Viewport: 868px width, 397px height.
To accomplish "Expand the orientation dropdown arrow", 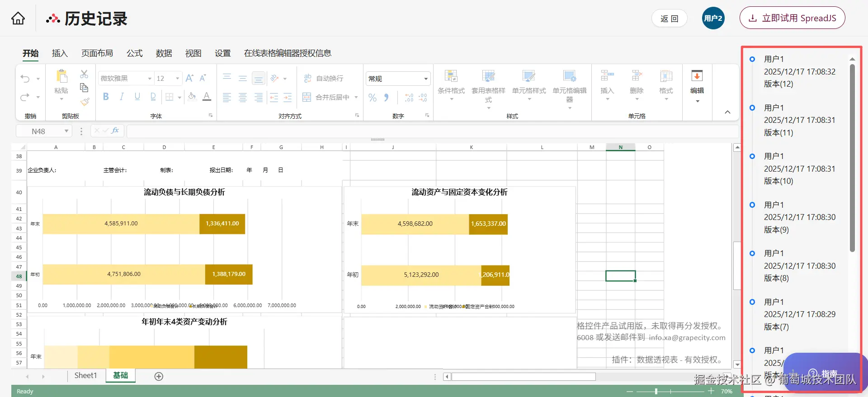I will (x=285, y=79).
